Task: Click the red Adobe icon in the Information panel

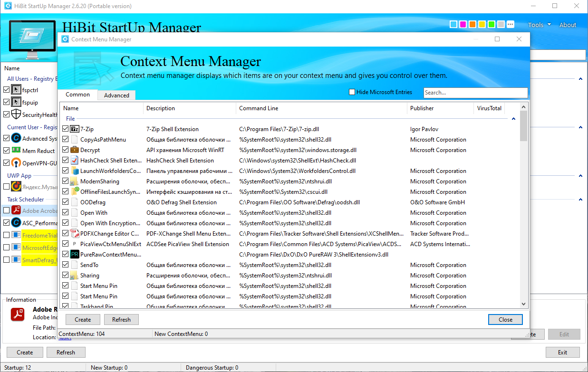Action: coord(18,314)
